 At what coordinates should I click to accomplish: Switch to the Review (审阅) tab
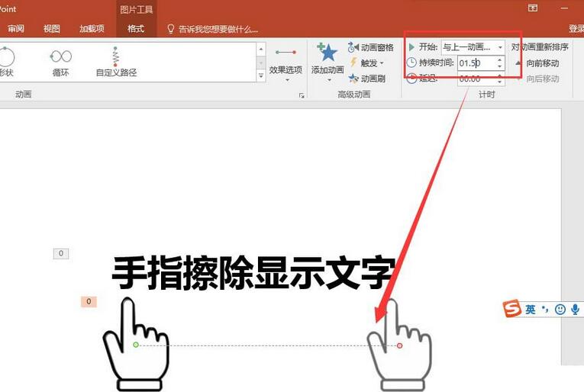pyautogui.click(x=16, y=29)
